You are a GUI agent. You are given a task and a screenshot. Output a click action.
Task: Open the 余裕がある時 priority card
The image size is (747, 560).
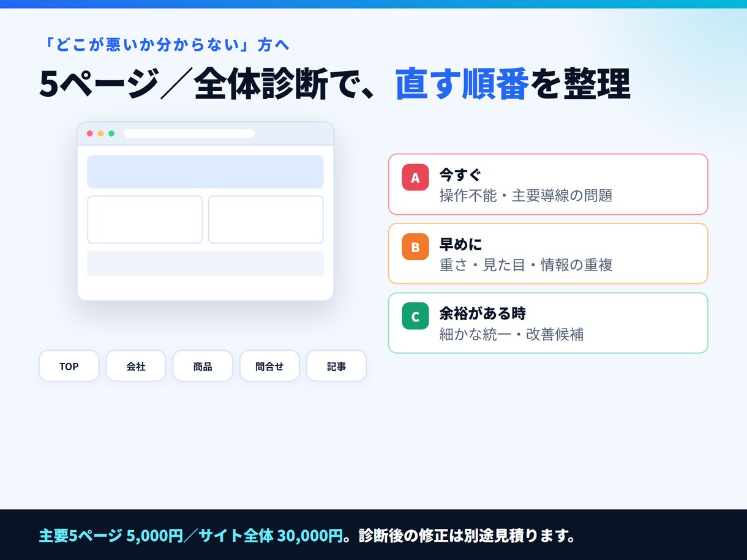tap(548, 323)
